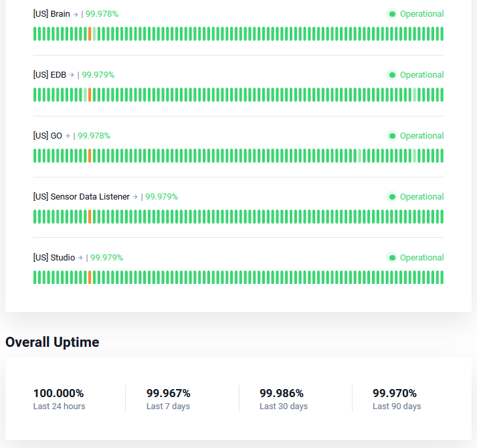Click the last green bar in GO timeline
This screenshot has height=448, width=477.
pyautogui.click(x=442, y=155)
